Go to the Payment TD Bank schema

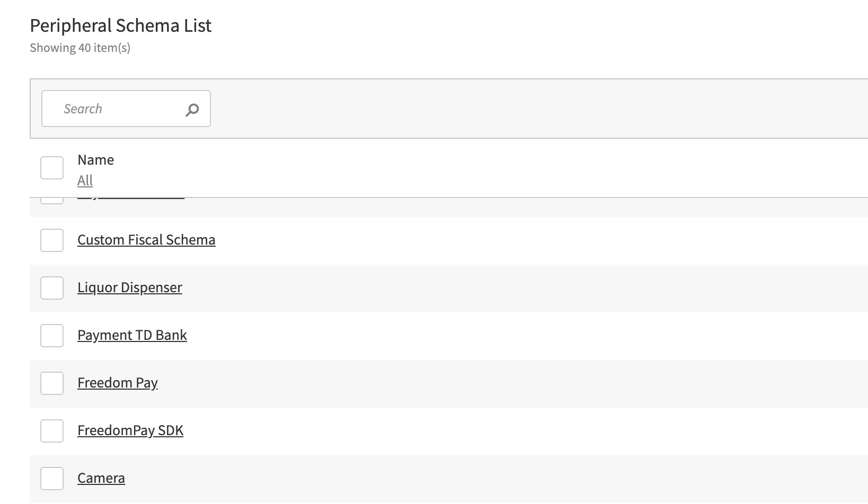tap(132, 335)
